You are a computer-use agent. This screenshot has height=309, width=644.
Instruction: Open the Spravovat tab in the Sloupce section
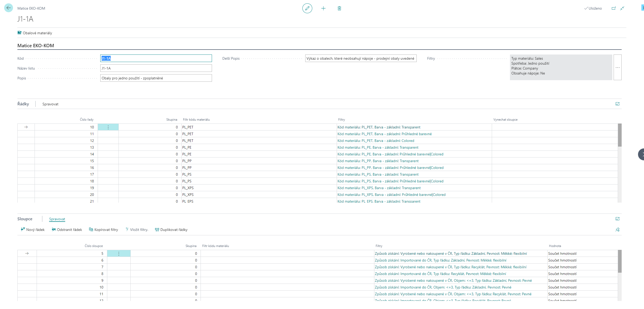tap(57, 219)
